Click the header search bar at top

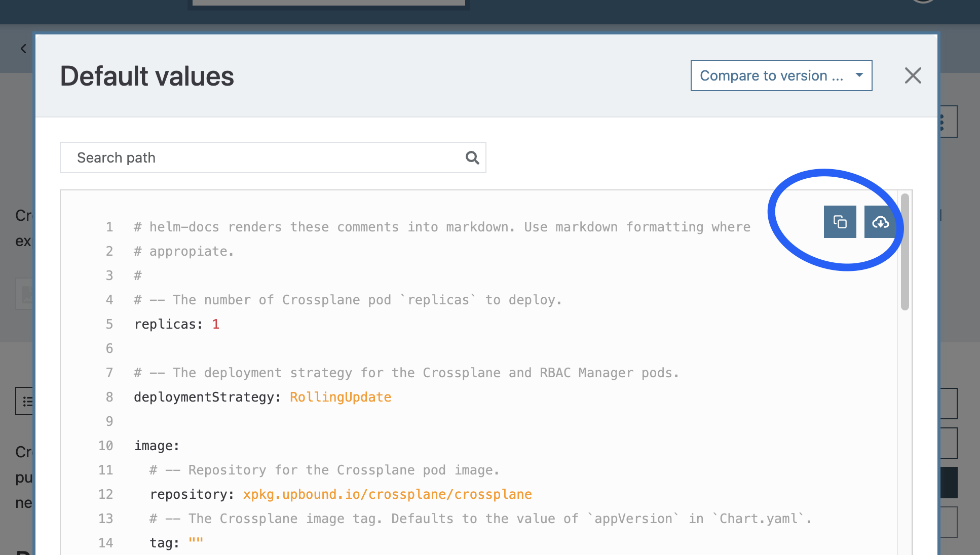pos(328,3)
